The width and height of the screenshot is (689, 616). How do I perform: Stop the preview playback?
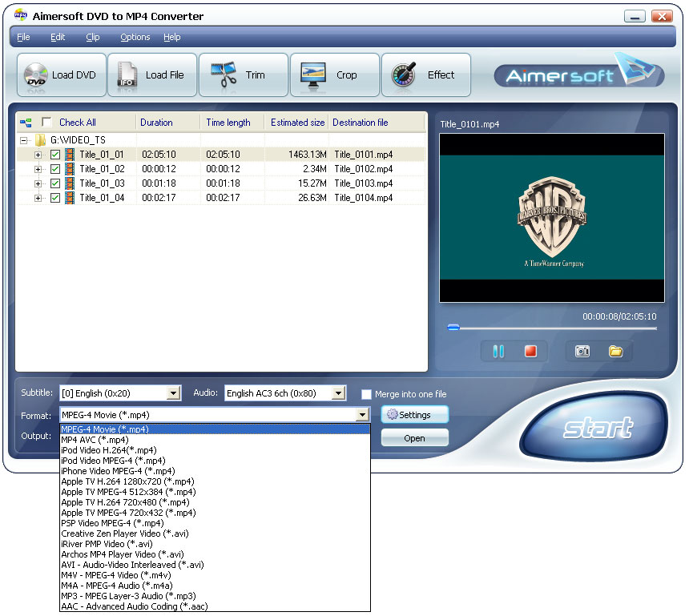[x=530, y=352]
